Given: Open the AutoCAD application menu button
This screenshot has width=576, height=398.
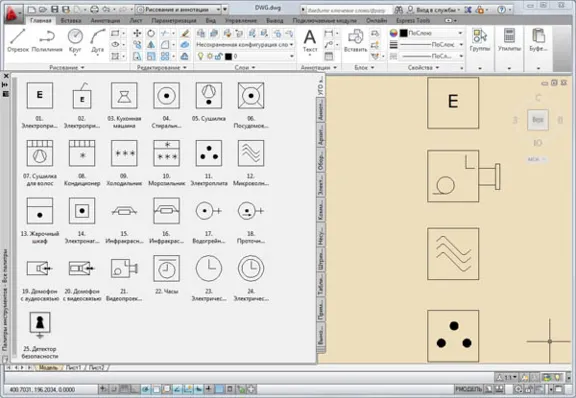Looking at the screenshot, I should (x=13, y=14).
